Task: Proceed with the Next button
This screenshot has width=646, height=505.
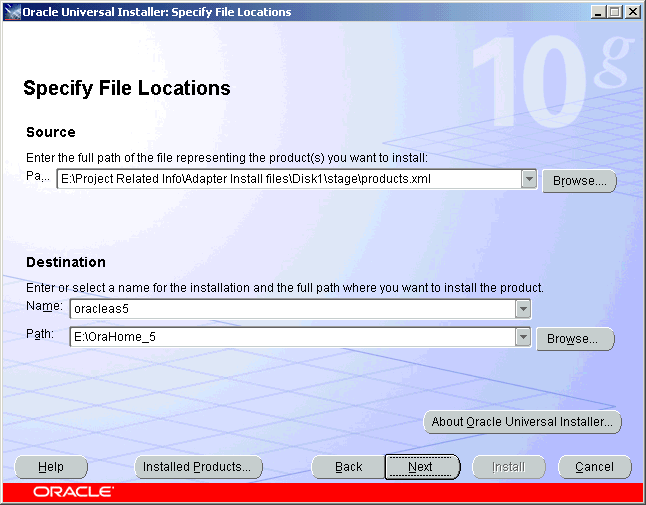Action: pyautogui.click(x=422, y=467)
